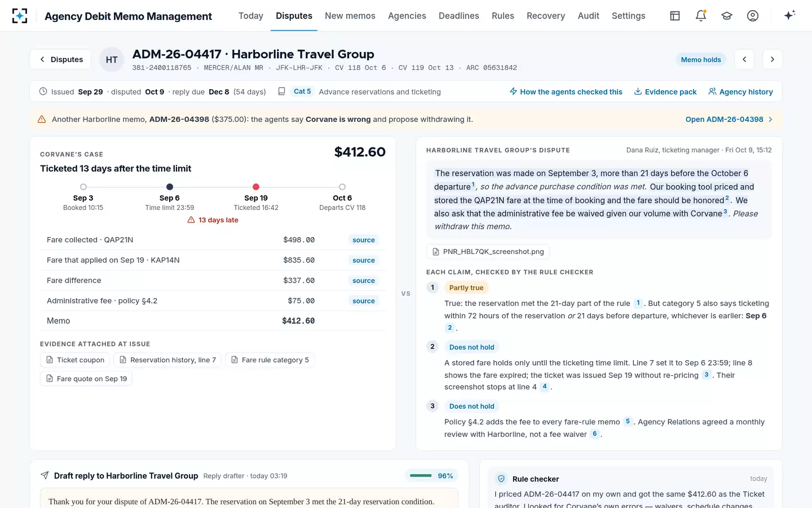Open citation marker 3 in claim two
Screen dimensions: 812x508
706,375
